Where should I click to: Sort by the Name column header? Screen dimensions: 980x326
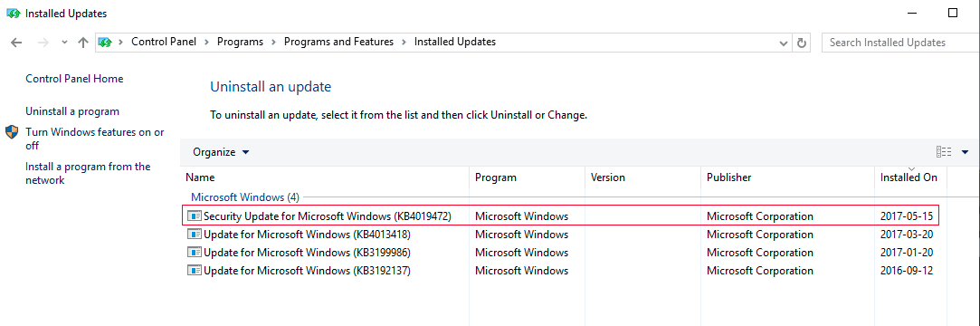point(324,177)
